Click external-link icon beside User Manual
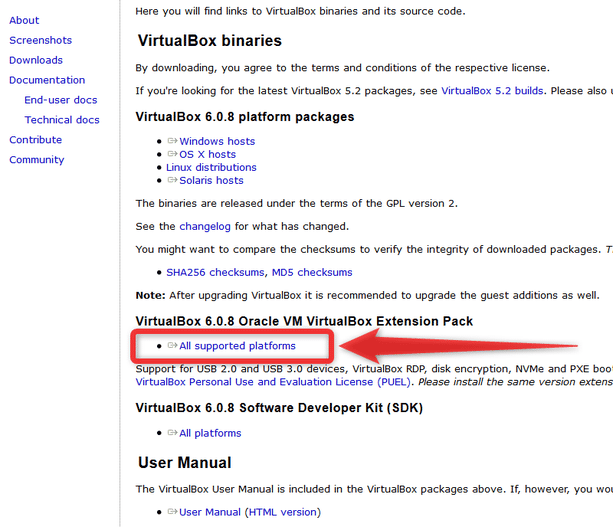This screenshot has width=613, height=527. point(172,511)
